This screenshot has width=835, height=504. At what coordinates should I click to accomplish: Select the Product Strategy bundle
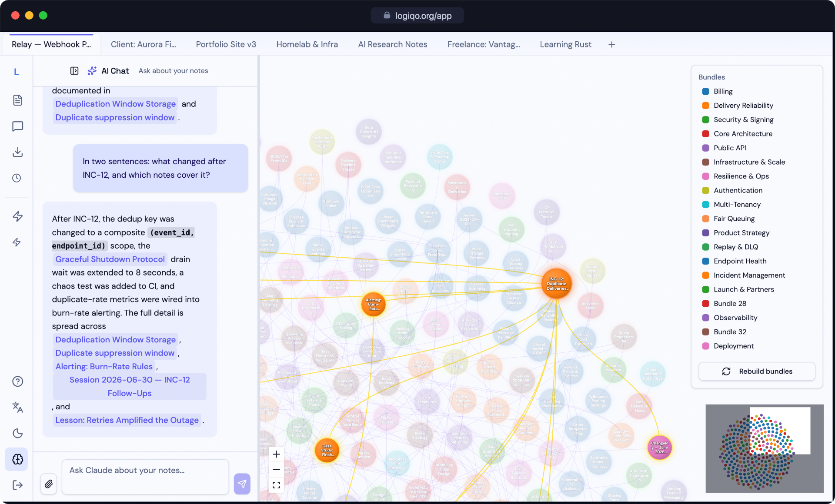coord(741,233)
